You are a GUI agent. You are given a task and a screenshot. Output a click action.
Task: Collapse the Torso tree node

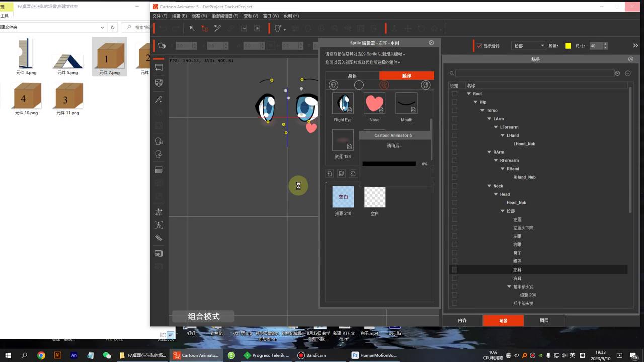(x=482, y=110)
